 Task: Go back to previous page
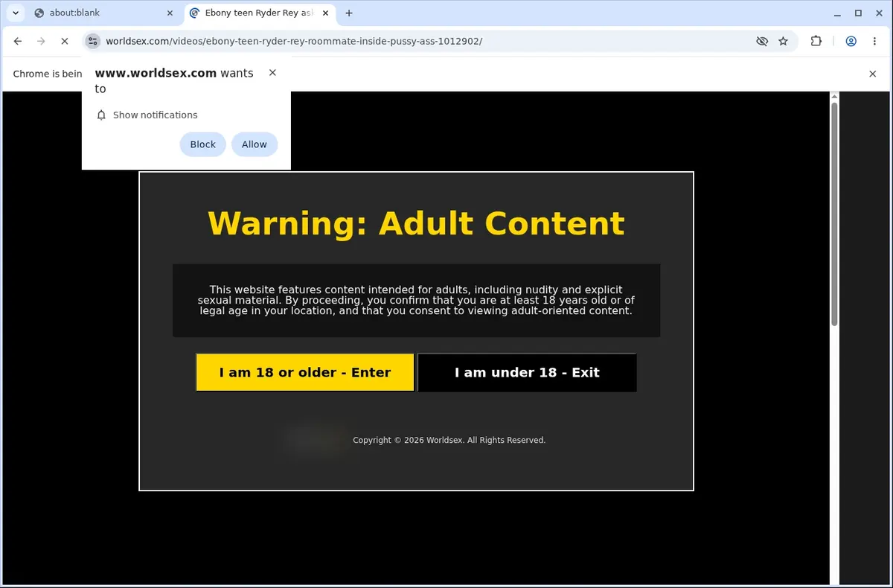[x=18, y=41]
